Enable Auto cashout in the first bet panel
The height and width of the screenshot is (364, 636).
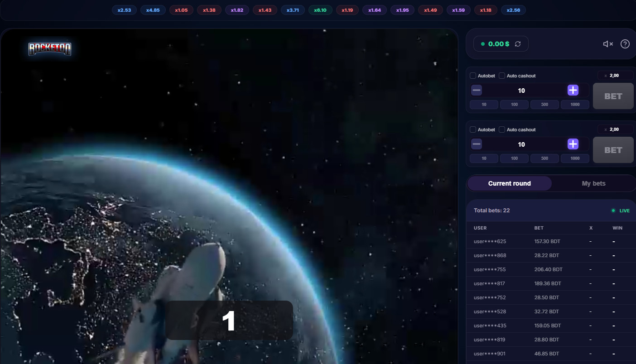pos(502,76)
